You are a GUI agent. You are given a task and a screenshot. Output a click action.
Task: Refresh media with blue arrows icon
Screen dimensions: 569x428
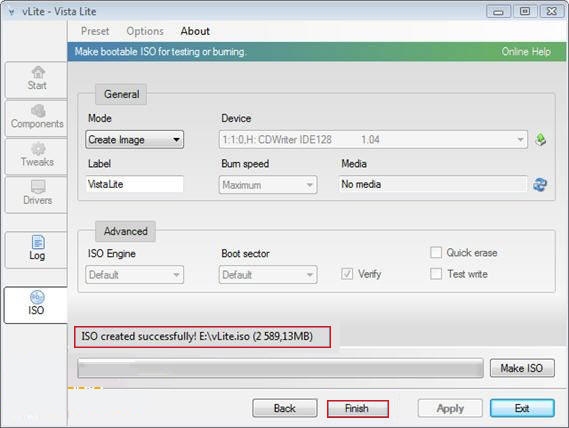pos(540,185)
